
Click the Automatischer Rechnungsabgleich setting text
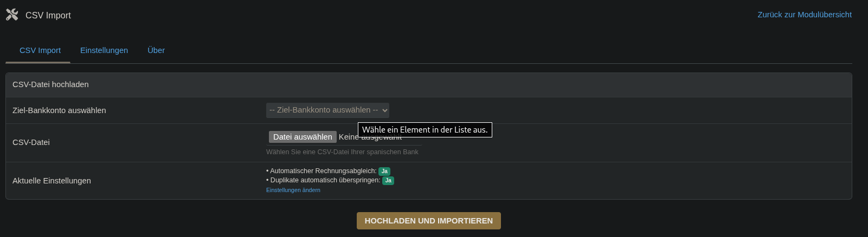point(323,171)
